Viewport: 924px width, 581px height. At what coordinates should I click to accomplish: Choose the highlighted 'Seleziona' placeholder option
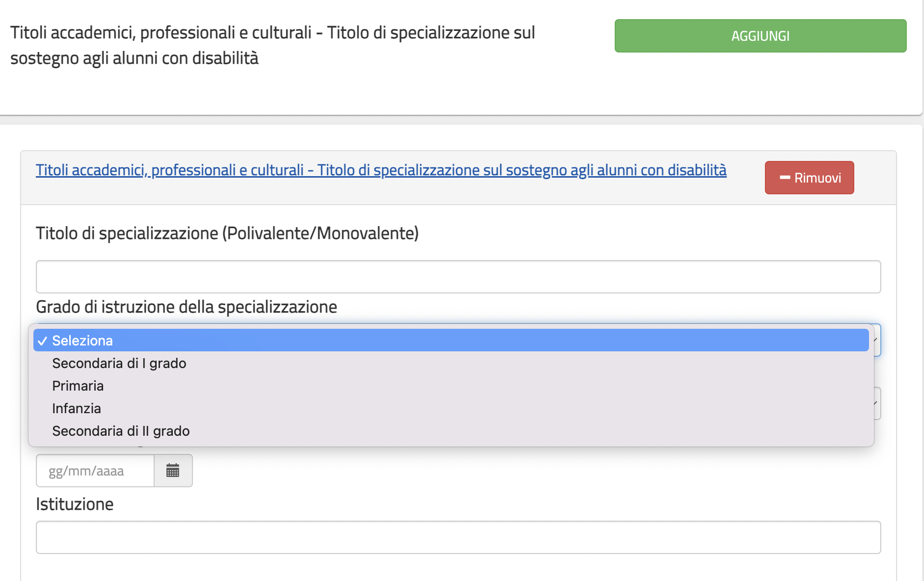(x=82, y=341)
